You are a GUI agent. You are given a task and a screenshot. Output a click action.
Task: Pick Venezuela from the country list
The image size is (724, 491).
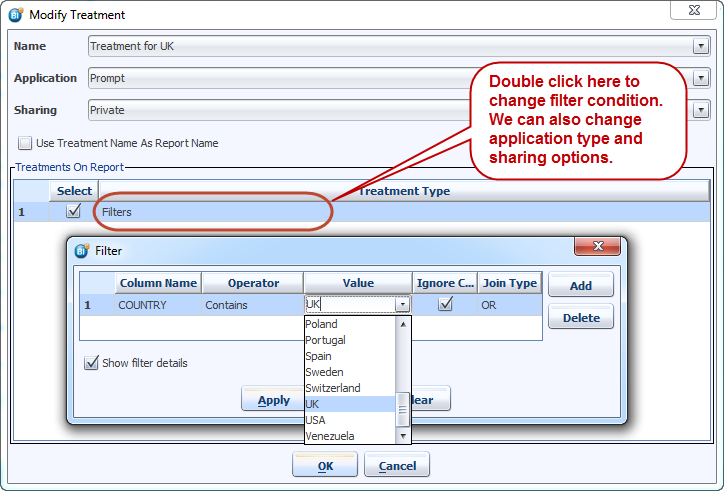click(x=330, y=436)
